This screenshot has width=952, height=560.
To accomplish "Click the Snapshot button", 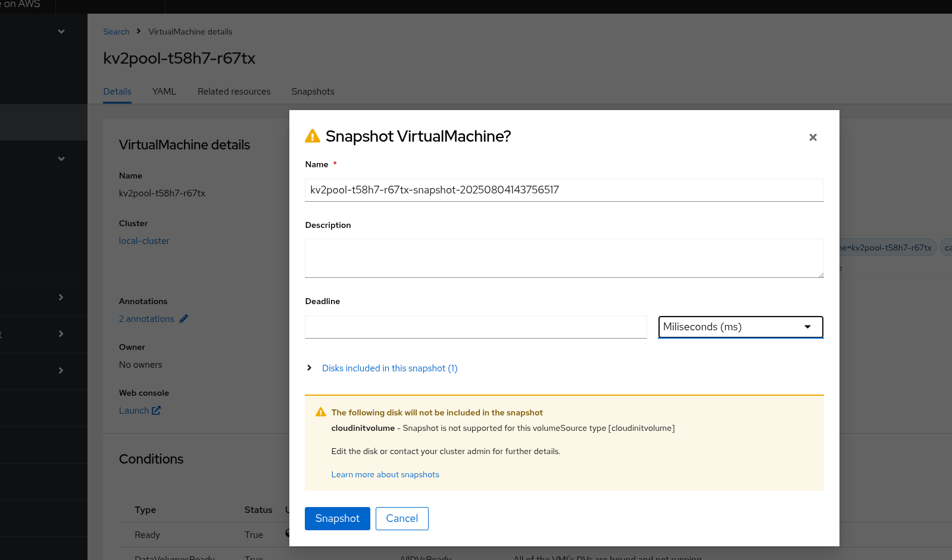I will point(337,518).
